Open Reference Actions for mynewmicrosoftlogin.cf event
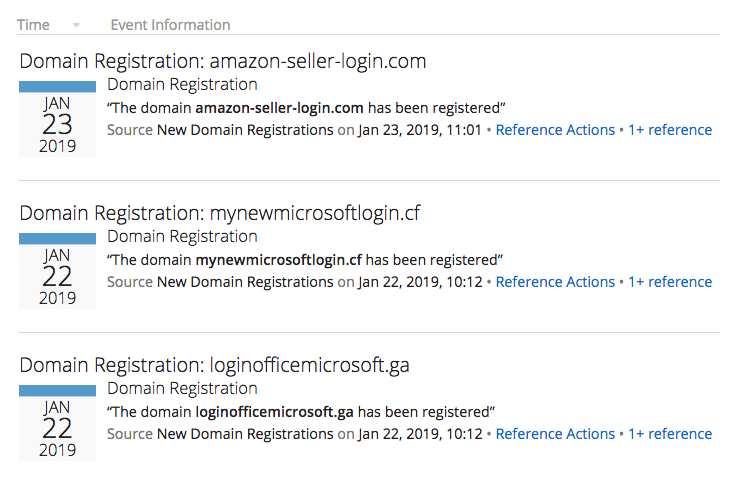The image size is (739, 480). point(555,282)
